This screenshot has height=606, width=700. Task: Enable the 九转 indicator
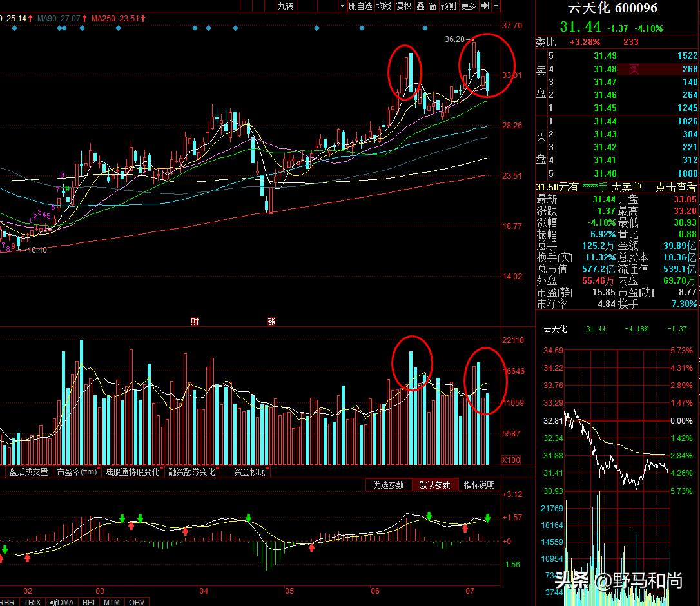pos(286,6)
